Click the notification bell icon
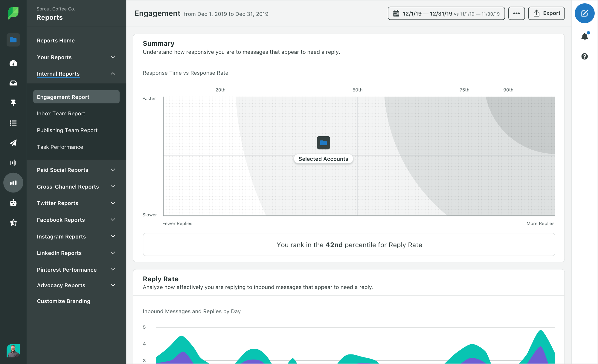Image resolution: width=598 pixels, height=364 pixels. click(585, 36)
